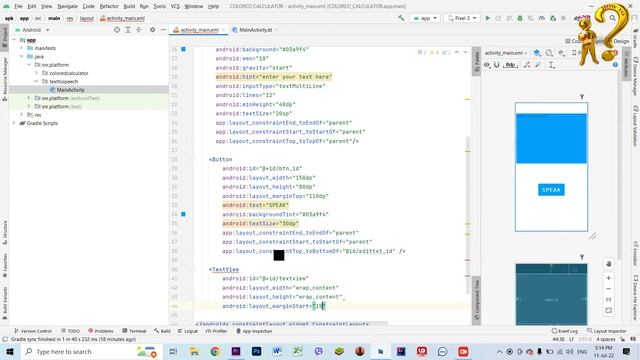Toggle autoconnect magnet icon
Screen dimensions: 640x360
pos(497,65)
